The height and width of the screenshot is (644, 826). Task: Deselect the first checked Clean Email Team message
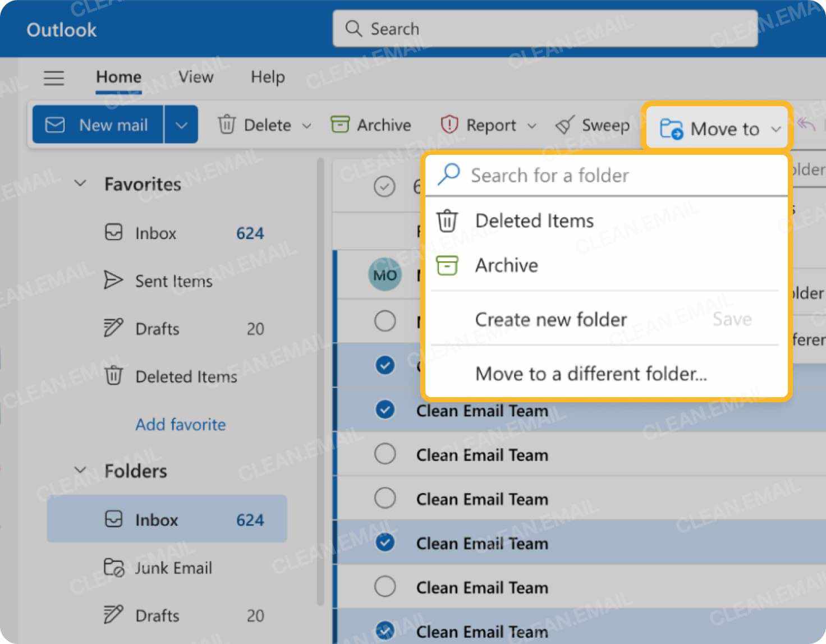(x=385, y=410)
